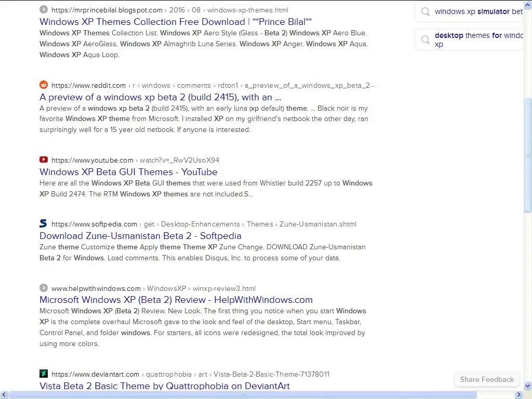Image resolution: width=532 pixels, height=399 pixels.
Task: Click the horizontal scrollbar right arrow
Action: click(519, 395)
